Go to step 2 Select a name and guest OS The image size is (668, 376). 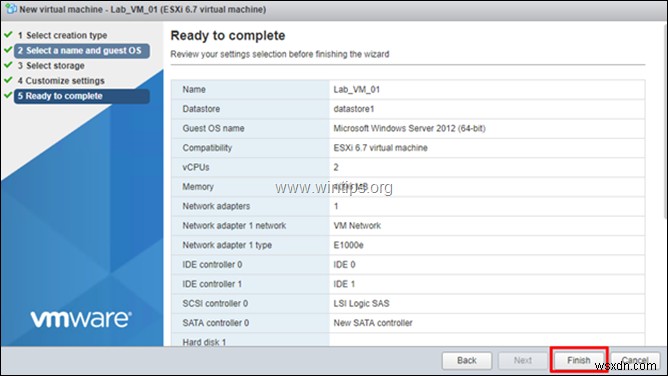tap(82, 51)
